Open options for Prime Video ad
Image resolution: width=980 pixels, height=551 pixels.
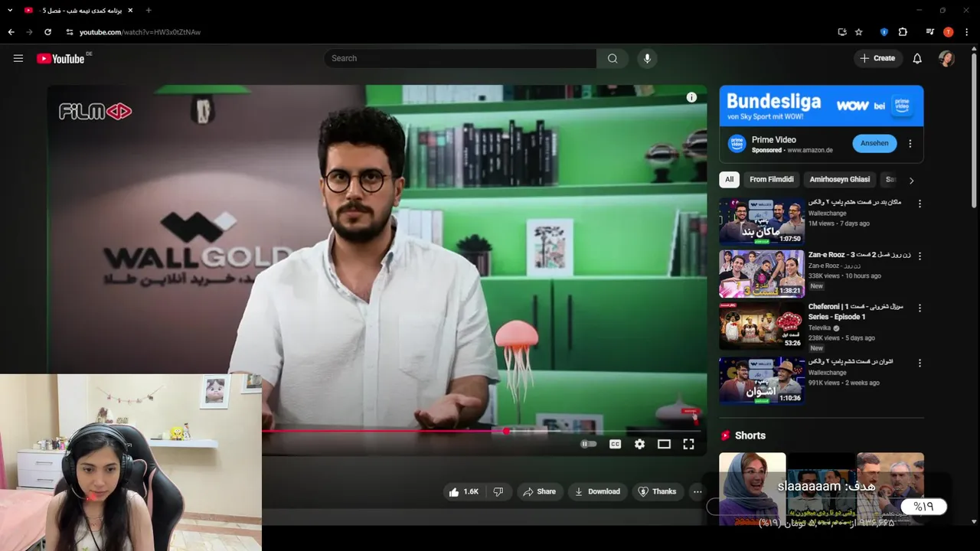(910, 143)
